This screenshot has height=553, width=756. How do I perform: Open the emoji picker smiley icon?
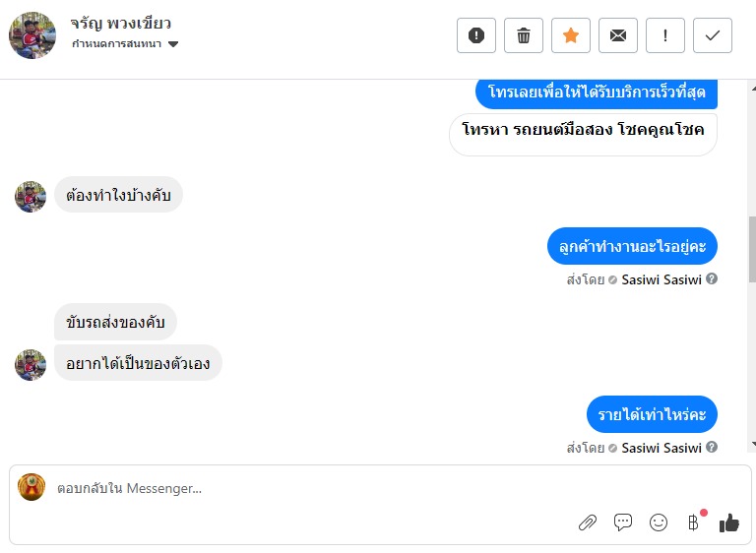click(659, 522)
